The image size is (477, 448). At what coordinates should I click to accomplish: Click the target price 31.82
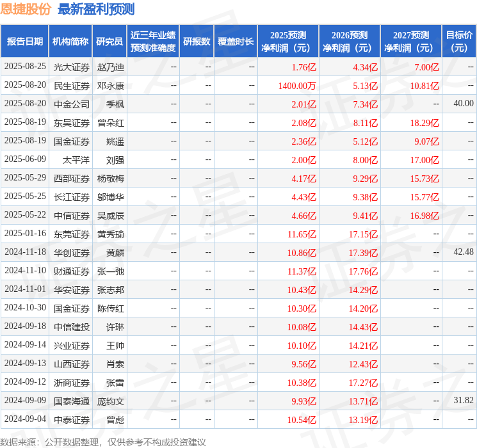click(464, 400)
